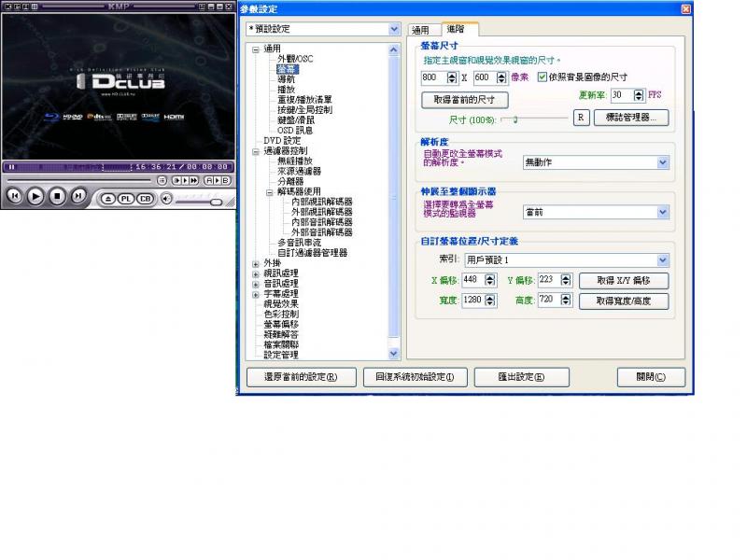747x560 pixels.
Task: Expand the 視訊處理 tree node
Action: 256,274
